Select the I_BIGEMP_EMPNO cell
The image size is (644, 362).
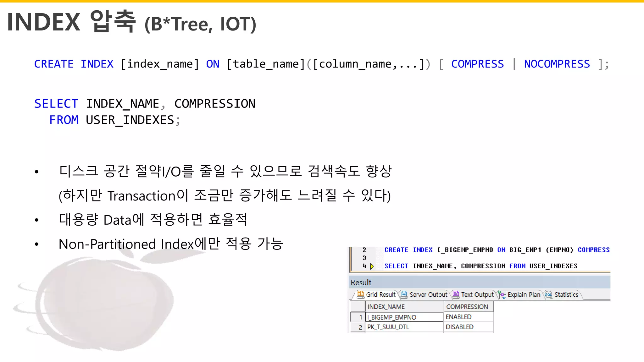pyautogui.click(x=404, y=317)
